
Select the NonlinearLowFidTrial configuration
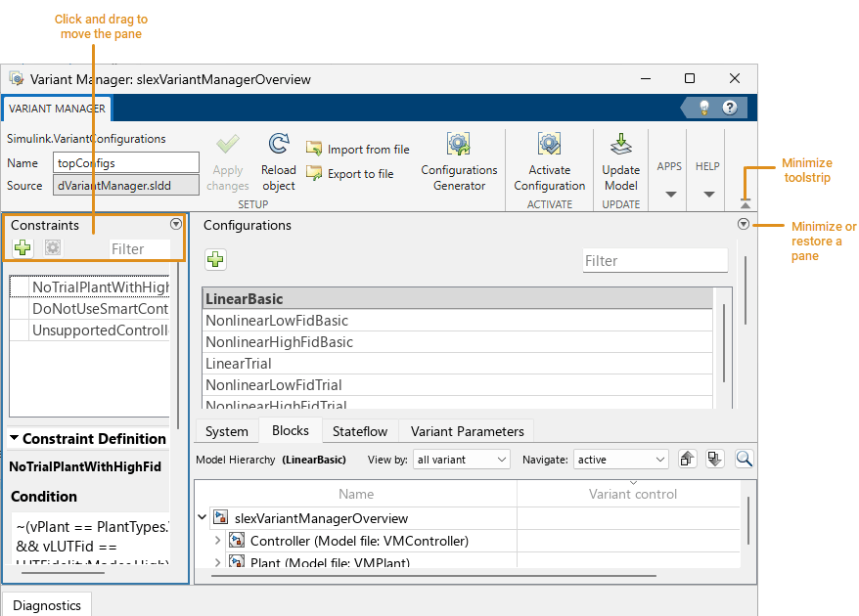point(458,385)
